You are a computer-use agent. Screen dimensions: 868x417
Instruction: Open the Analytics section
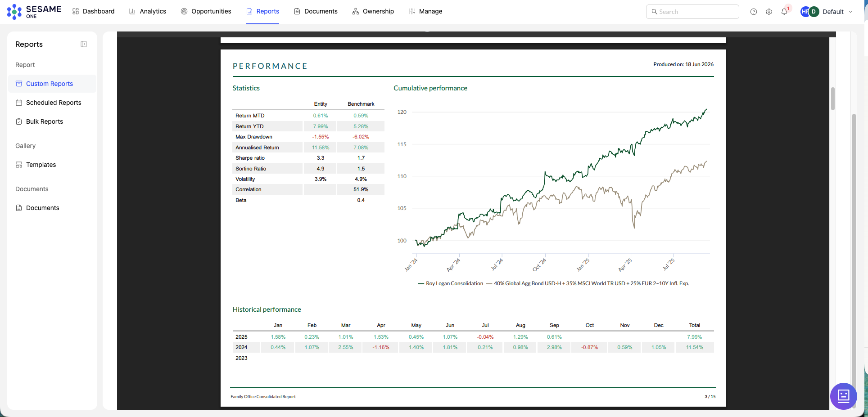pyautogui.click(x=148, y=11)
